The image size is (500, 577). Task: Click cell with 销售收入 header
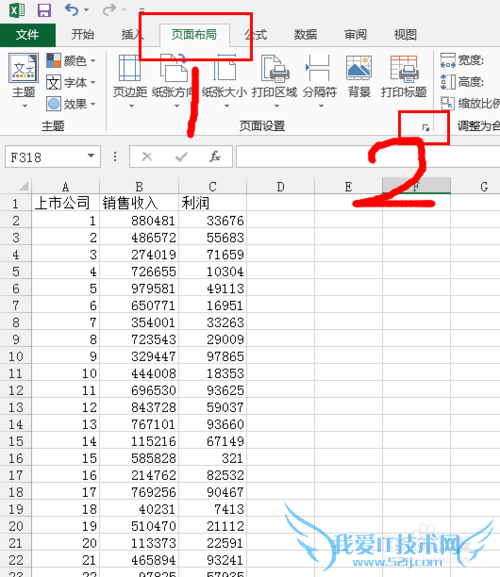coord(139,203)
